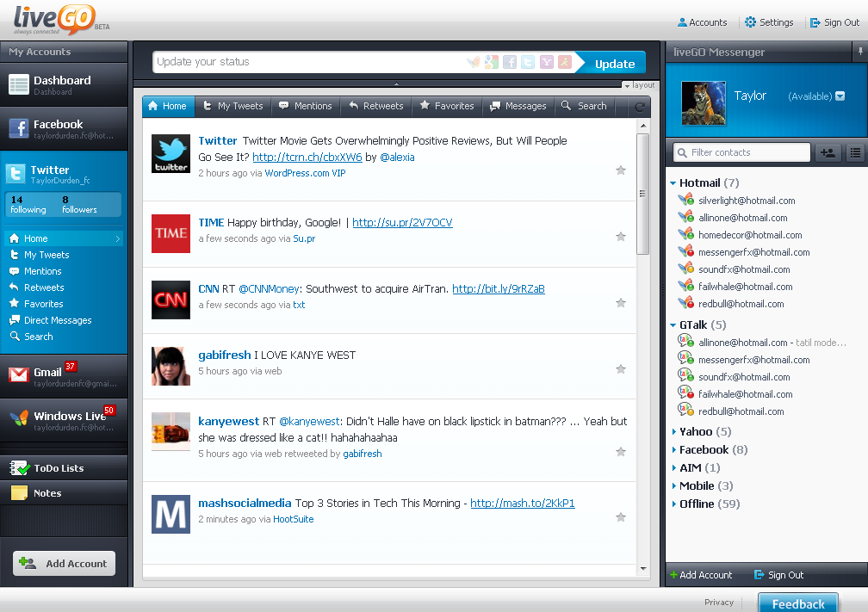Open the Feedback button

[798, 603]
